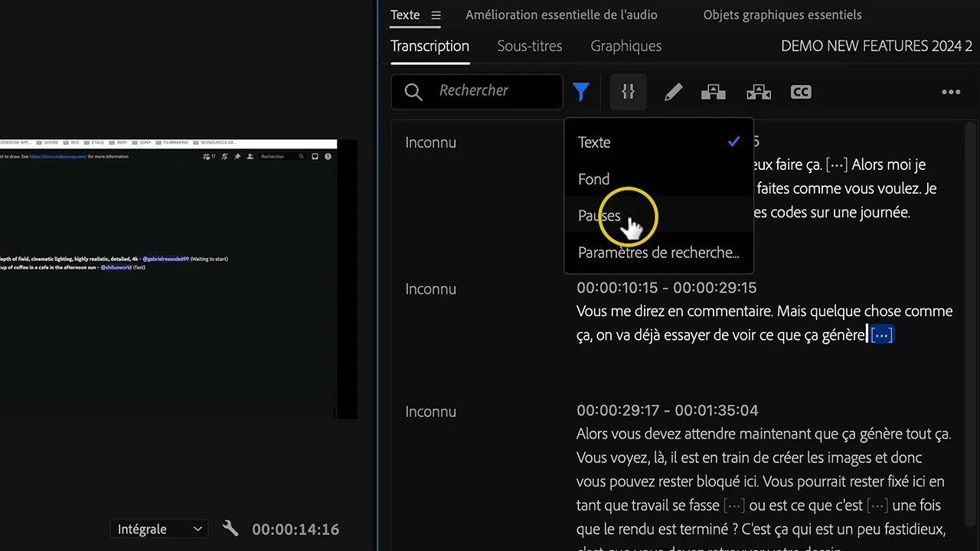The width and height of the screenshot is (980, 551).
Task: Click the sequence name DEMO NEW FEATURES 2024 2
Action: (x=877, y=46)
